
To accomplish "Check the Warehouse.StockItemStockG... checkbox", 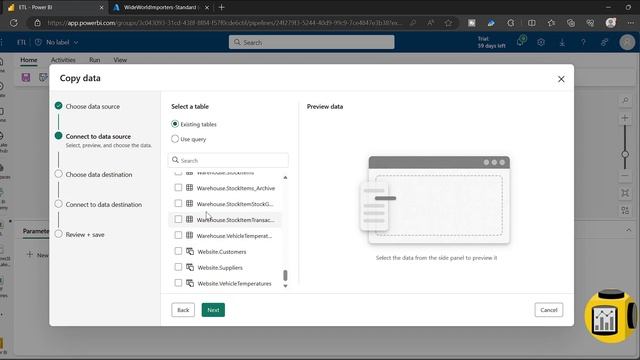I will coord(178,203).
